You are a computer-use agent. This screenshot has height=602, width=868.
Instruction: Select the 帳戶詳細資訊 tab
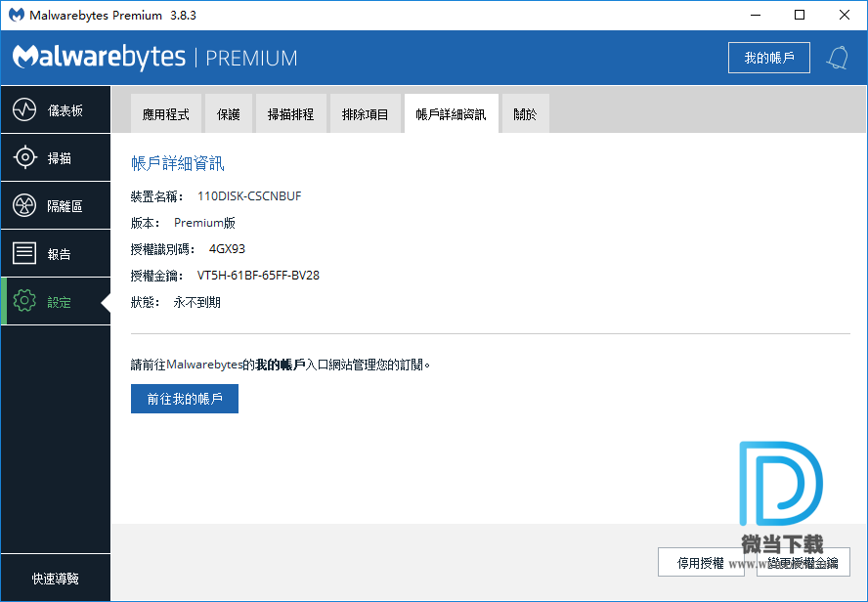point(451,114)
